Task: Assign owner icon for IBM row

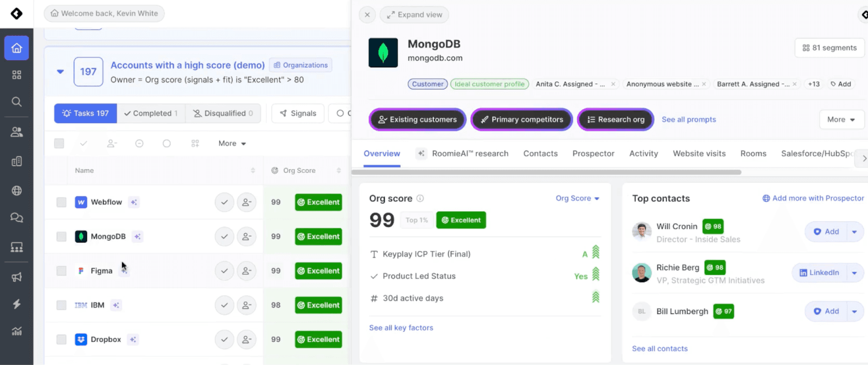Action: click(247, 305)
